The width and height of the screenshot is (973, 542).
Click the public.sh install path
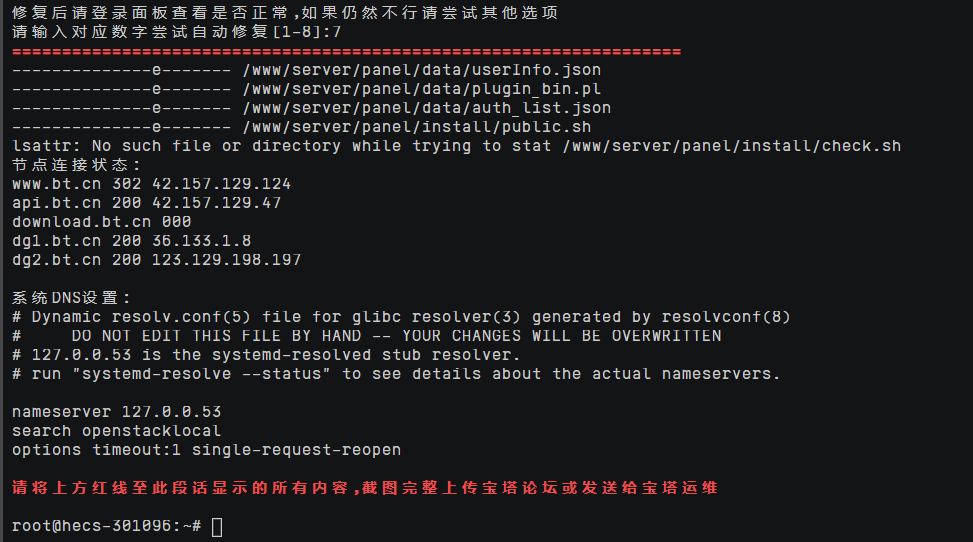tap(417, 127)
